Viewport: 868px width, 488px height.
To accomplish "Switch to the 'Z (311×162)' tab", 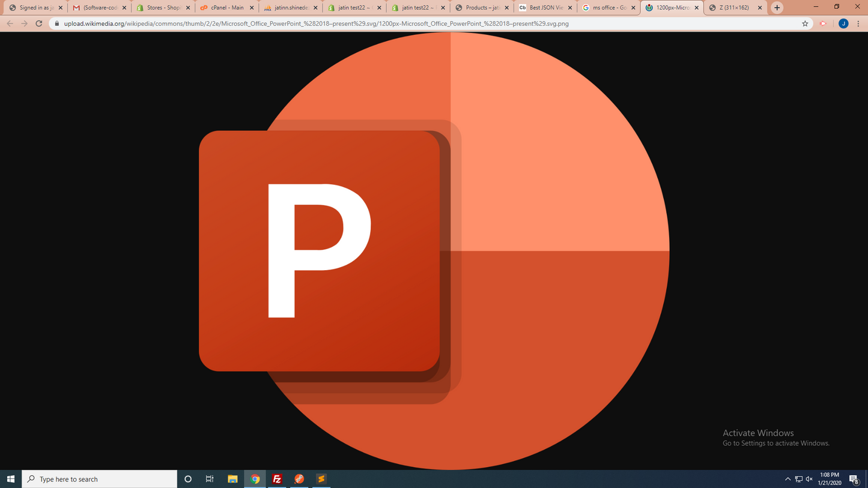I will click(735, 8).
